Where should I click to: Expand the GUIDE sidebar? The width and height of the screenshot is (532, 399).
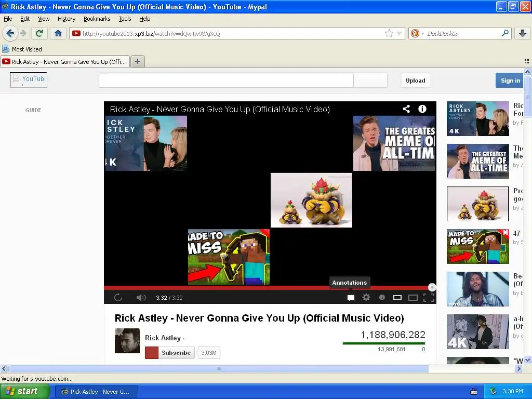[33, 110]
